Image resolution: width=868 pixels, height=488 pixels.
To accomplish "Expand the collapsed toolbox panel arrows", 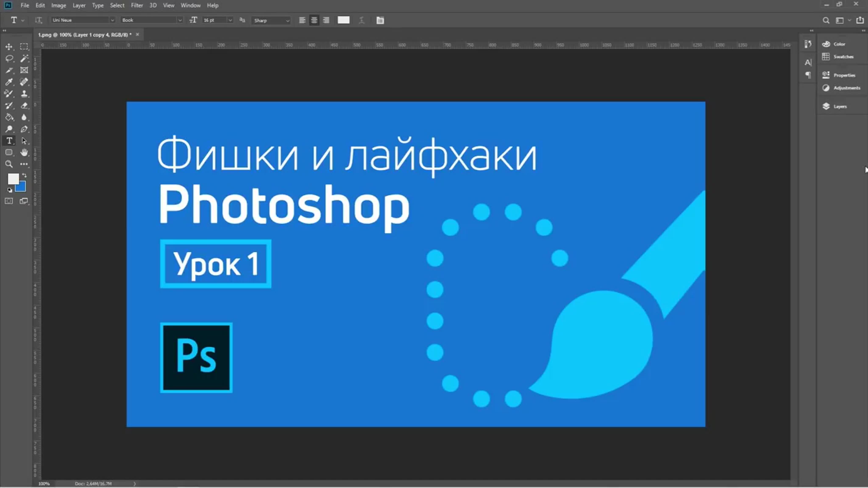I will coord(4,30).
